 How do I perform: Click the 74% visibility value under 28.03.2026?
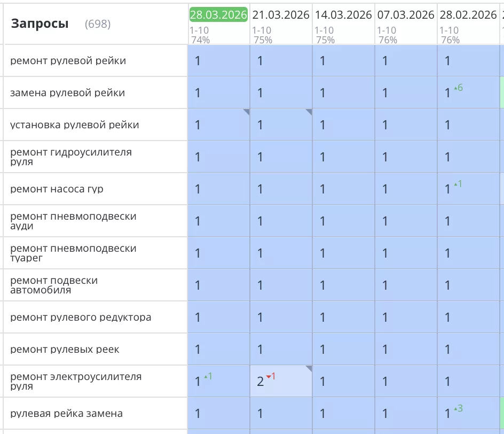(x=200, y=38)
